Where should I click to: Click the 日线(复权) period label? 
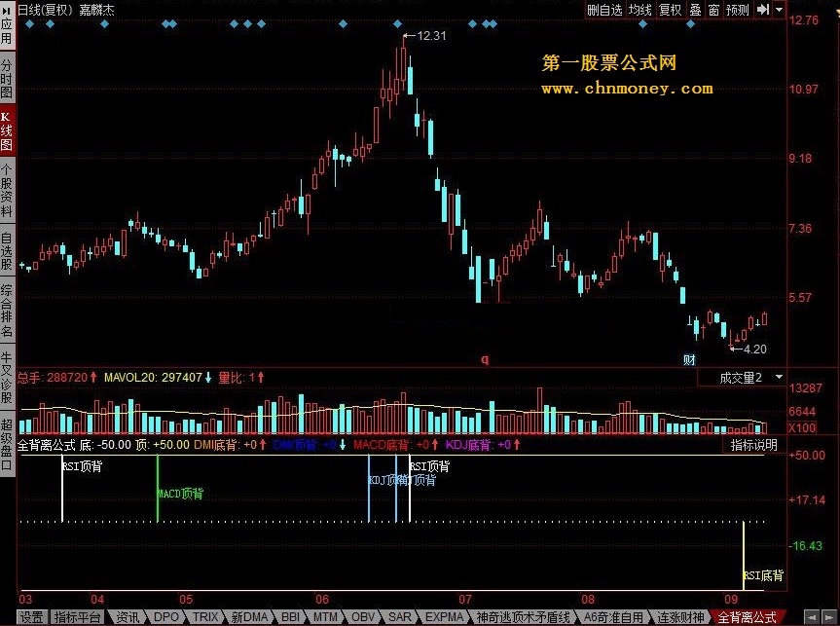tap(45, 10)
